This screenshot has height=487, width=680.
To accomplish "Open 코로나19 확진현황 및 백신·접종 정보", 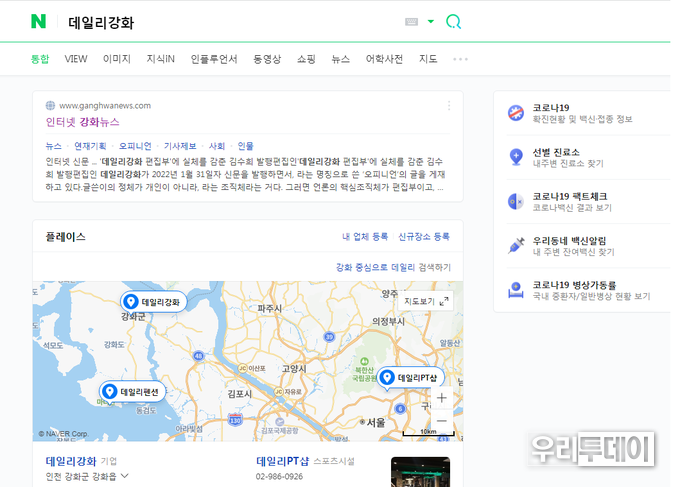I will [582, 113].
